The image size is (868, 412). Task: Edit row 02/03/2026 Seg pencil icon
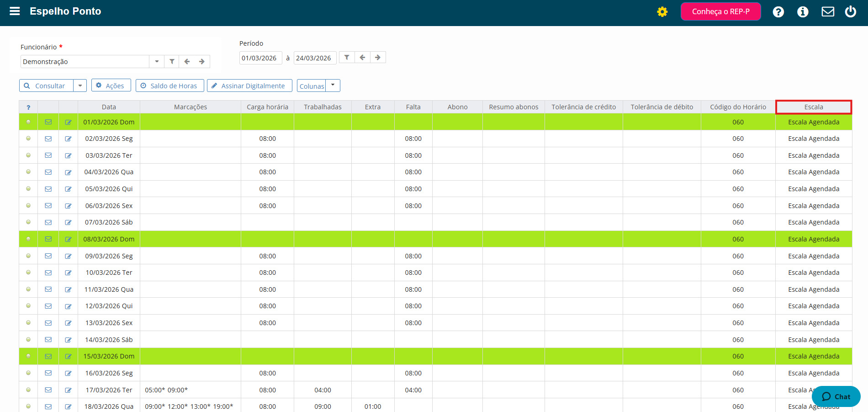pos(68,139)
